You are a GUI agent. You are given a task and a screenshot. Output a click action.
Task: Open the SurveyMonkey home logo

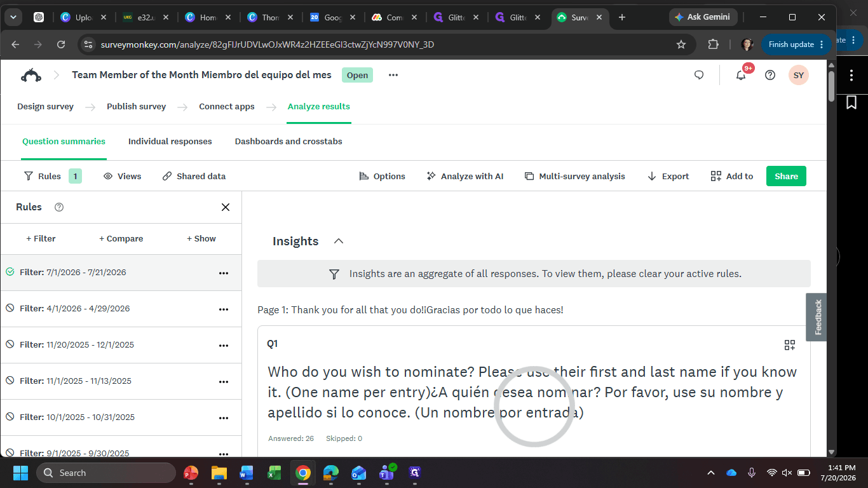click(x=31, y=75)
